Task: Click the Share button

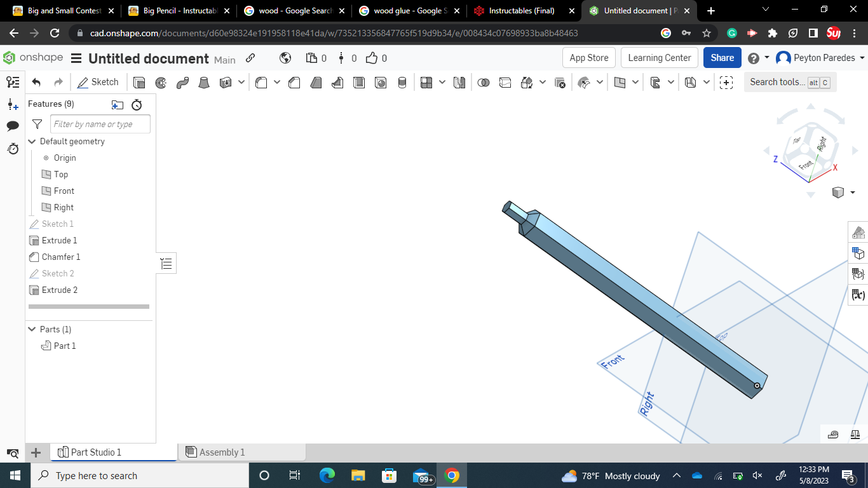Action: [x=722, y=58]
